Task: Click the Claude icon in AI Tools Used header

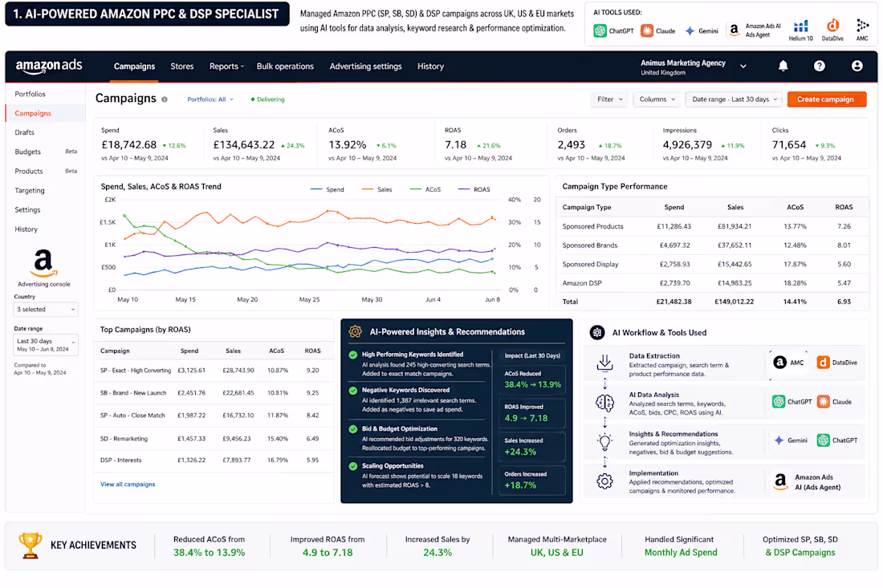Action: pyautogui.click(x=647, y=31)
